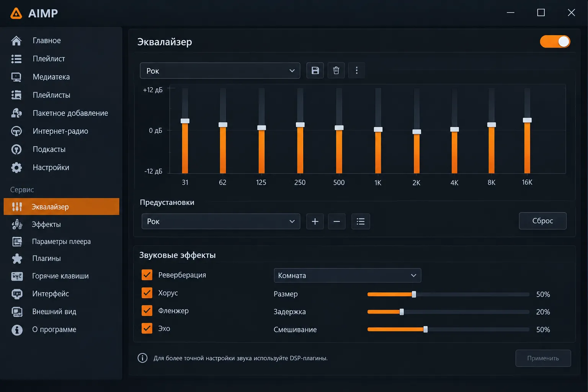Click the Плагины star icon
This screenshot has height=392, width=588.
tap(17, 258)
